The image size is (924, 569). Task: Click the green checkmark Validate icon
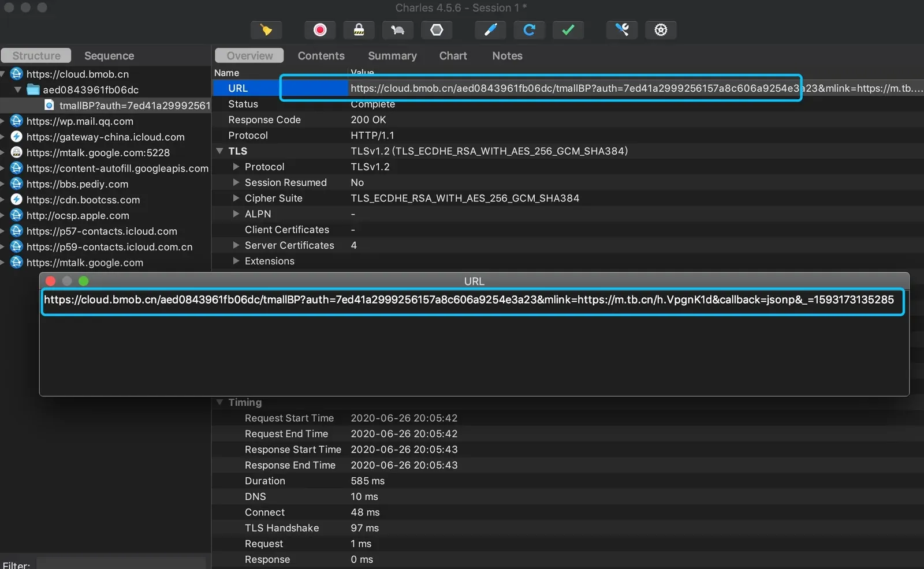(x=568, y=30)
